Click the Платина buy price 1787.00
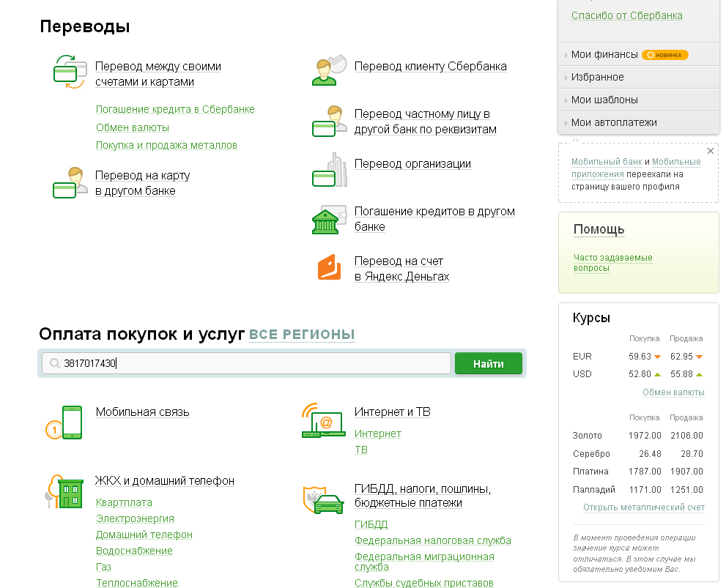 point(645,472)
